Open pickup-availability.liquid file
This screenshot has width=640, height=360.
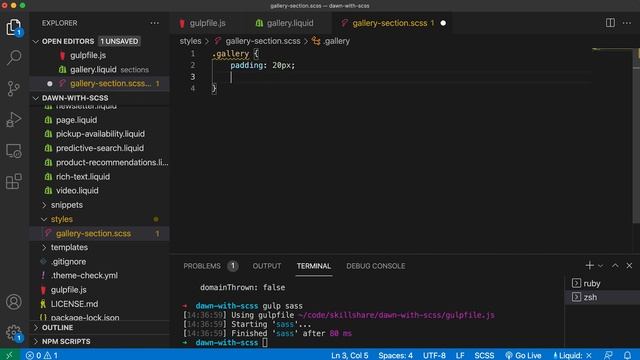click(x=100, y=134)
